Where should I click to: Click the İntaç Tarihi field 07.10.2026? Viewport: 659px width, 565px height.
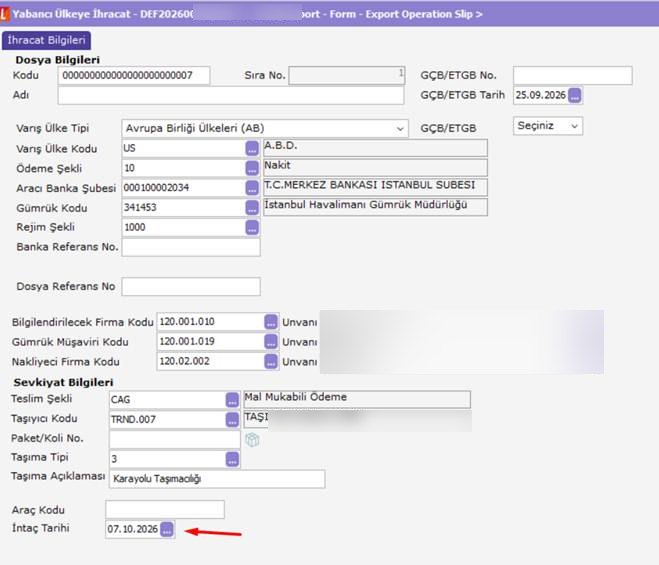[x=133, y=529]
